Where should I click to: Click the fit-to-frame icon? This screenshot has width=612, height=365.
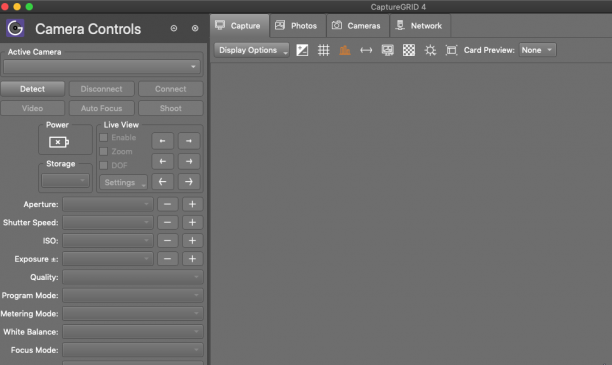pos(451,50)
